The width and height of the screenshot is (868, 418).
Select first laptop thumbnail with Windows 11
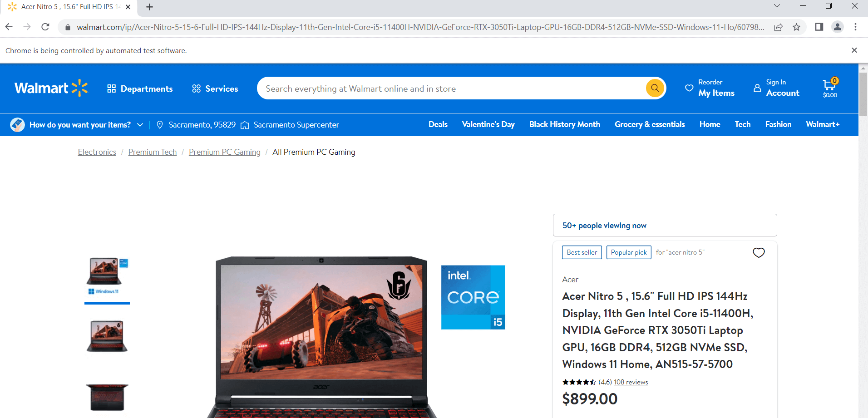(x=107, y=276)
